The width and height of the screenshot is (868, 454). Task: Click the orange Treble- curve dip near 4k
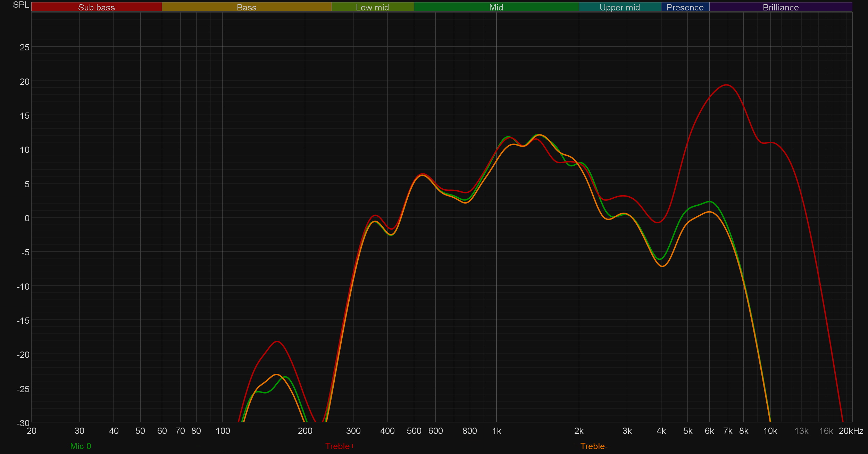pyautogui.click(x=662, y=266)
